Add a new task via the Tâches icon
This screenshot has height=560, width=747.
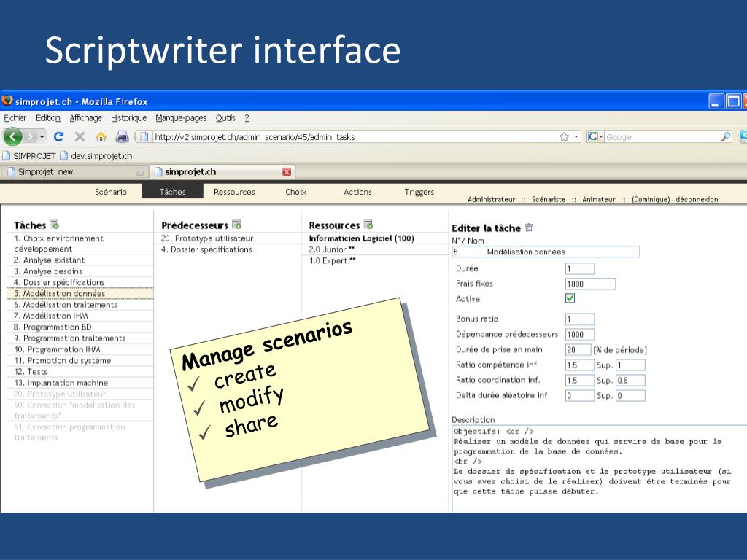[x=54, y=225]
